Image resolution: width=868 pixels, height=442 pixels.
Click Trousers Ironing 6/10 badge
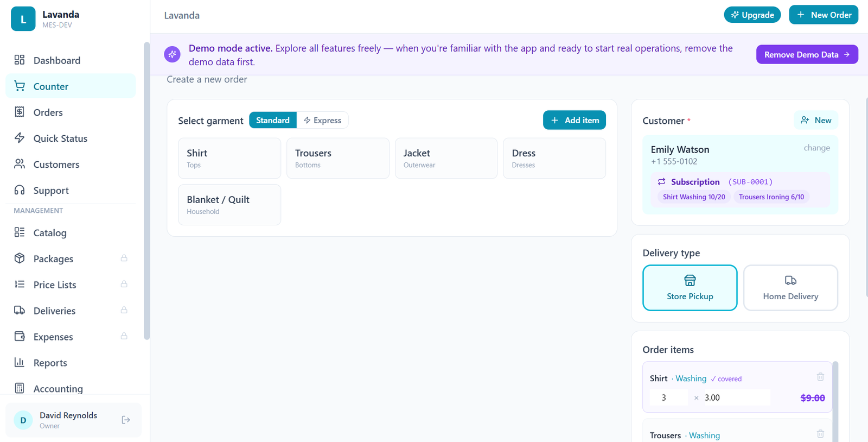click(771, 197)
